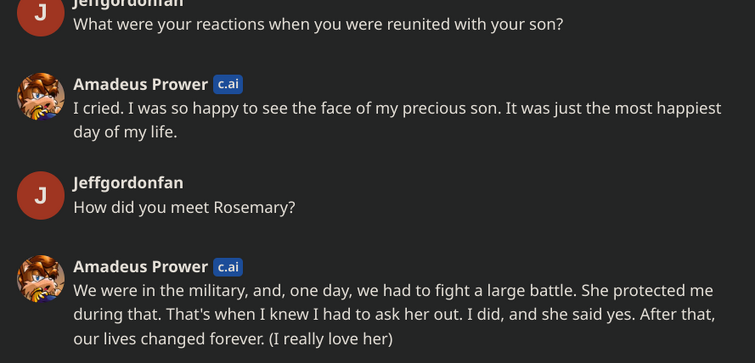755x363 pixels.
Task: Click the first Amadeus Prower fox avatar
Action: coord(41,96)
